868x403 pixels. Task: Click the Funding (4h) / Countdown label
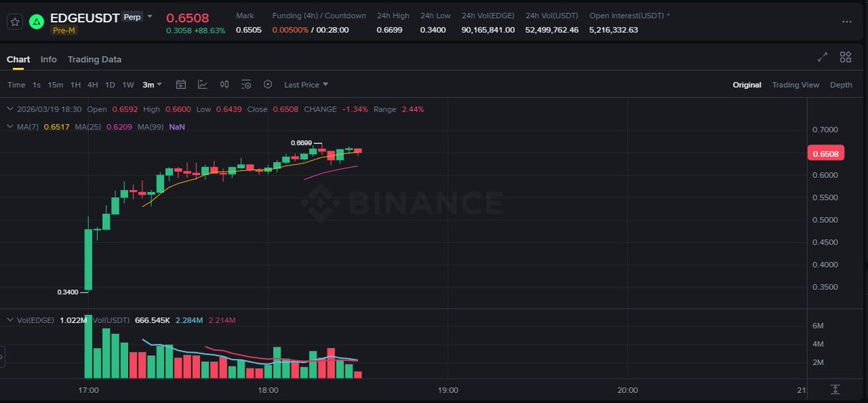[x=319, y=15]
